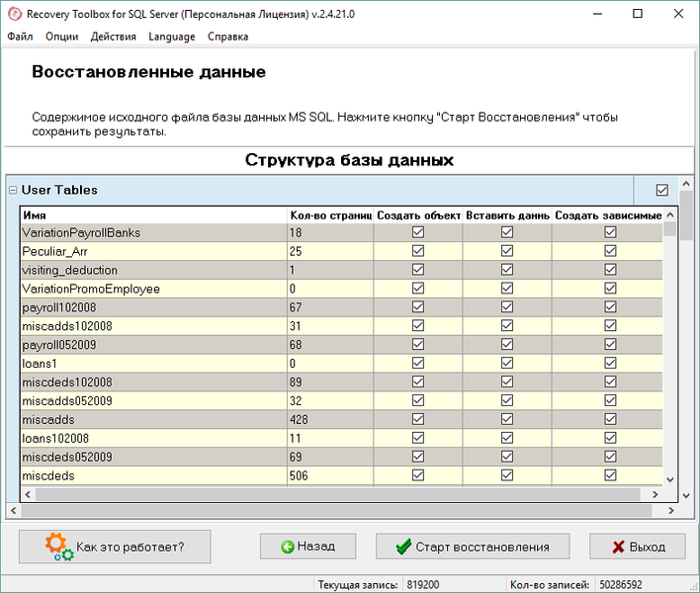Screen dimensions: 700x593
Task: Exit via the Выход button
Action: 638,547
